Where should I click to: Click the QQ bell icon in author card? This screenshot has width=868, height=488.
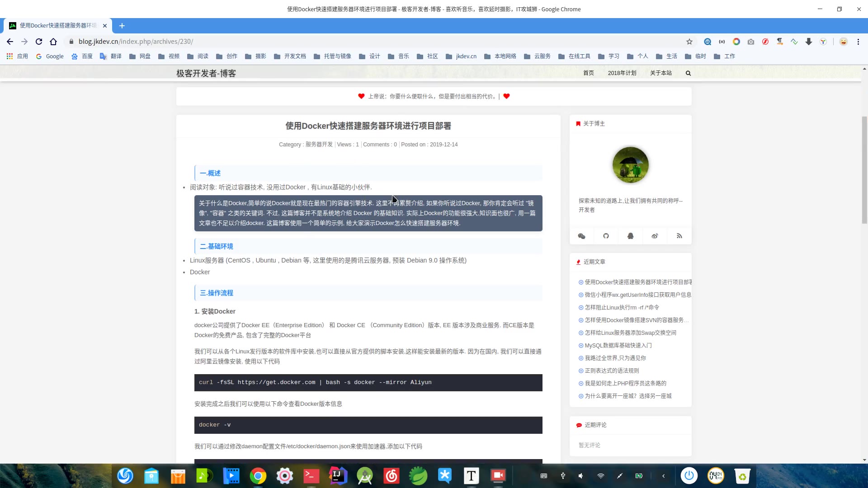point(630,236)
